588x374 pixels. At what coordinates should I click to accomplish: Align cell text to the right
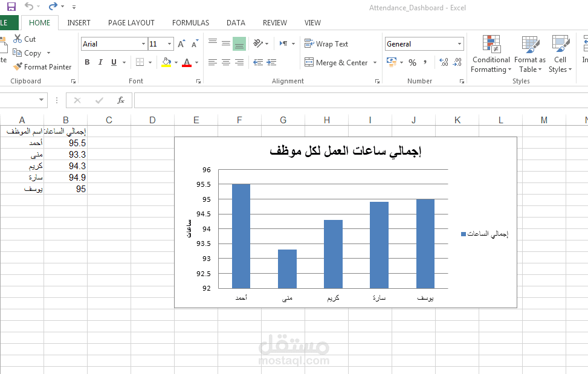tap(239, 62)
